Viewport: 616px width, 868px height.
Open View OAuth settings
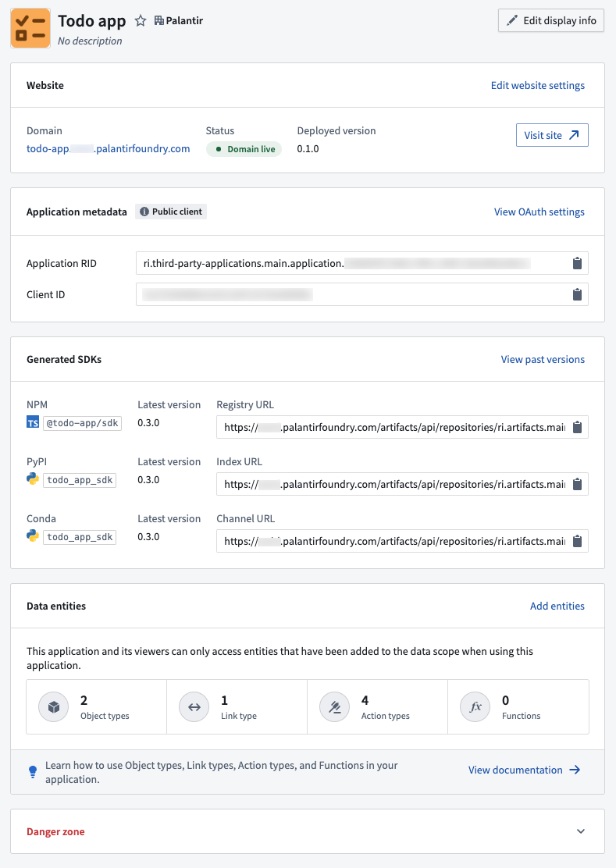tap(539, 212)
